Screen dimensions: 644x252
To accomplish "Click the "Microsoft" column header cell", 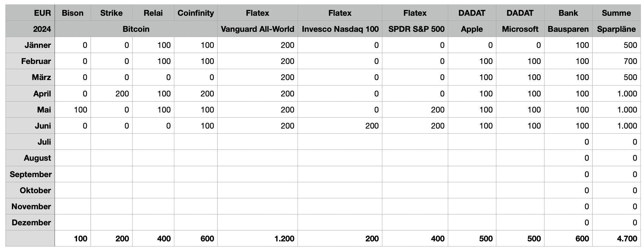I will click(x=520, y=29).
